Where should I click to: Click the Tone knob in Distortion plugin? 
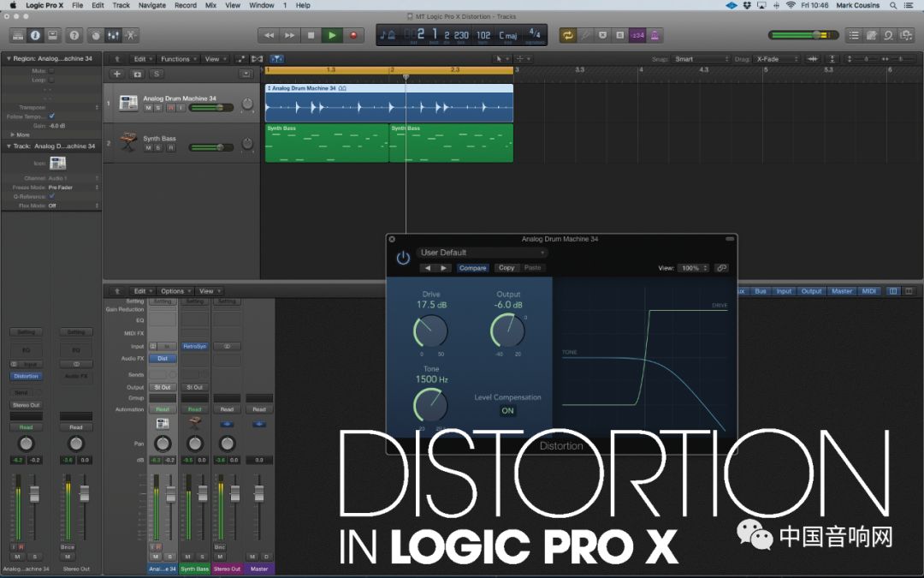coord(430,405)
